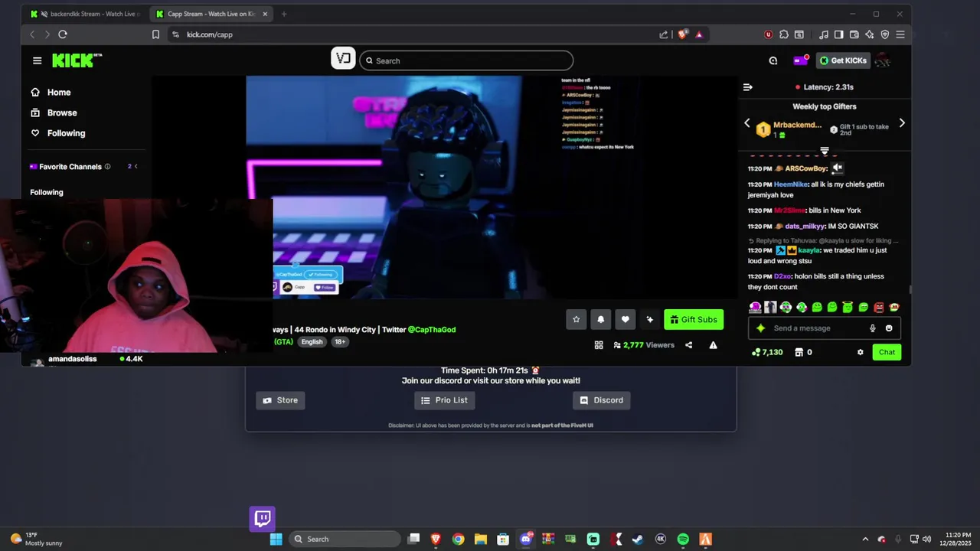The width and height of the screenshot is (980, 551).
Task: Collapse the top gifters pinned bar
Action: point(825,151)
